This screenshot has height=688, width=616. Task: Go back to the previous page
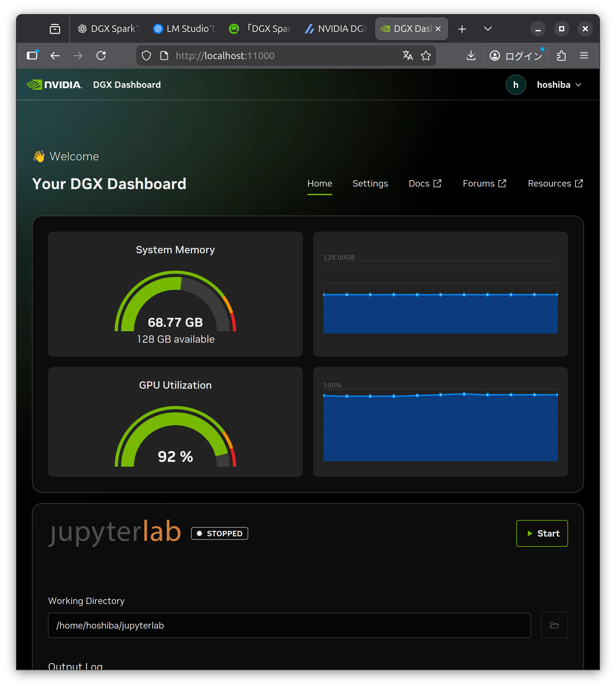[x=55, y=56]
